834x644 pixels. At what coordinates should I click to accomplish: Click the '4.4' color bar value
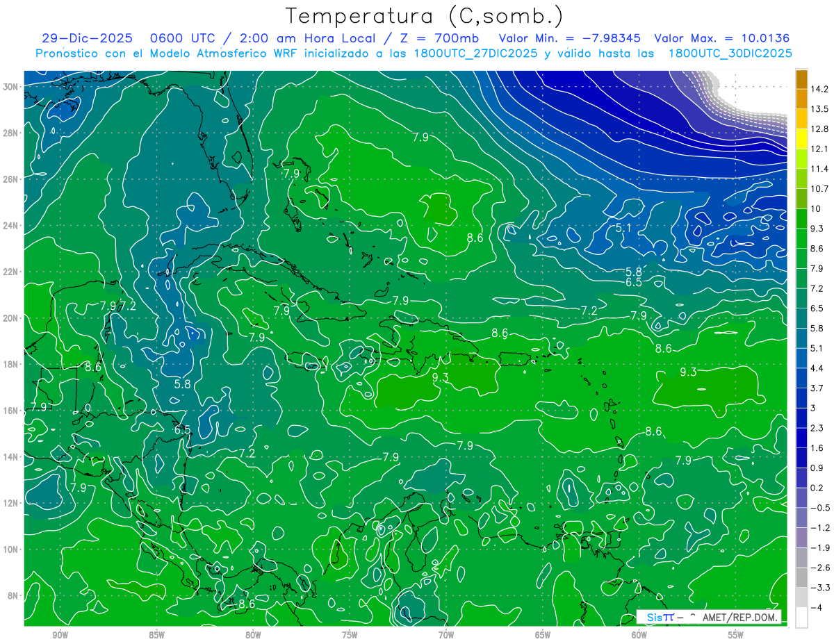tap(819, 368)
